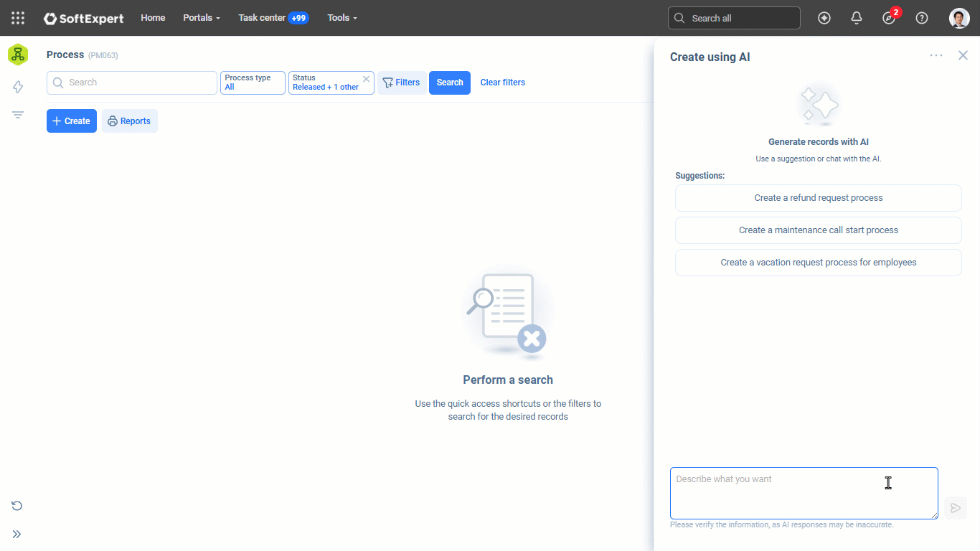Click the Clear filters link
980x551 pixels.
coord(503,83)
